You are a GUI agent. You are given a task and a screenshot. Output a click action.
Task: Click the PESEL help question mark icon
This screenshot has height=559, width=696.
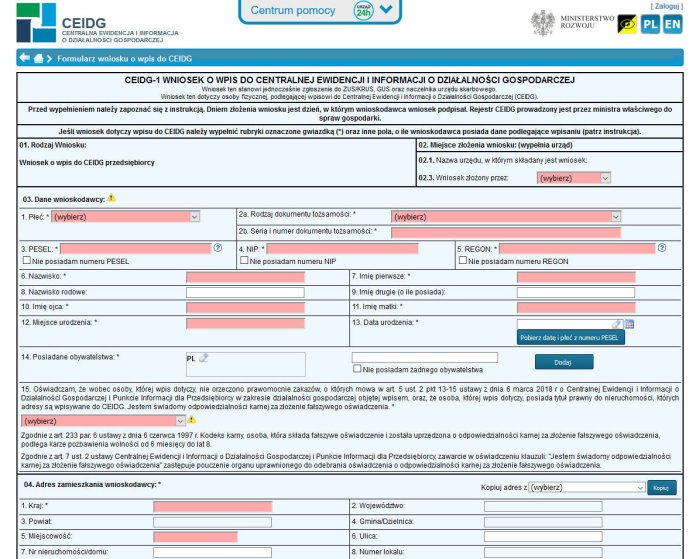217,247
